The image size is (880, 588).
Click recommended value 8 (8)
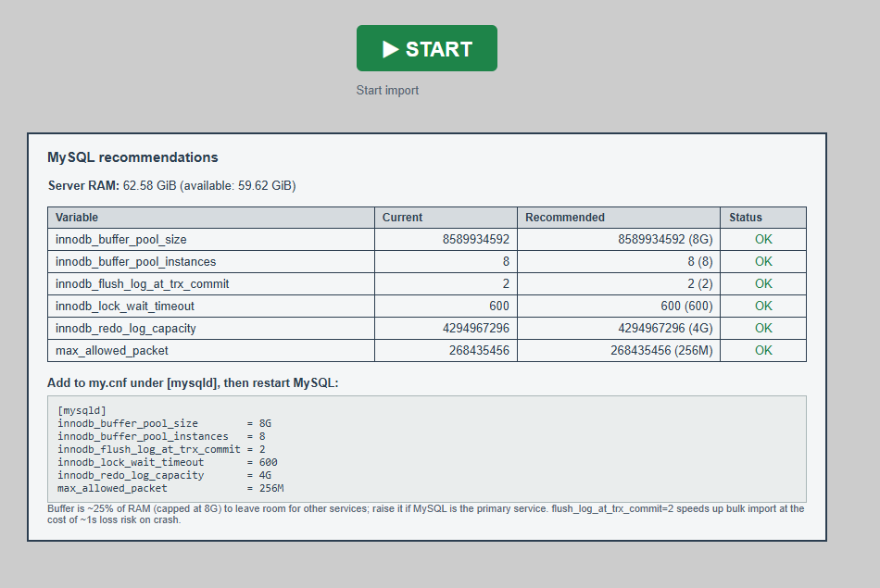point(700,261)
